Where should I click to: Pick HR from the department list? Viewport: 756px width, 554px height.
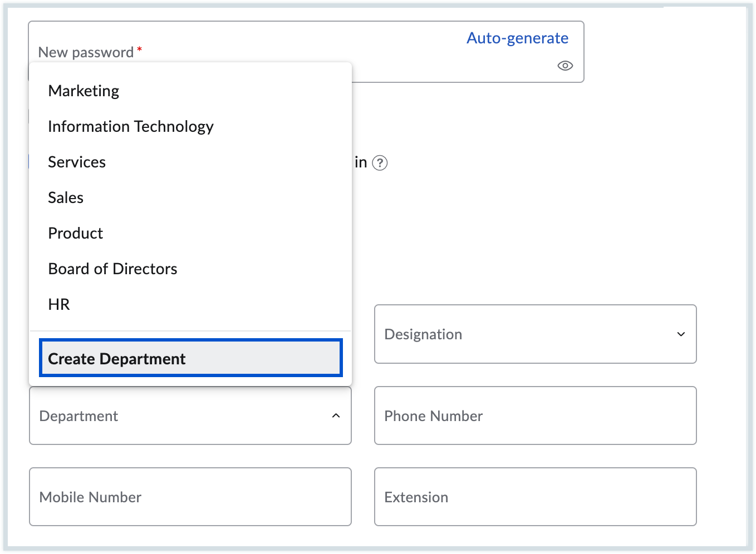pyautogui.click(x=59, y=304)
